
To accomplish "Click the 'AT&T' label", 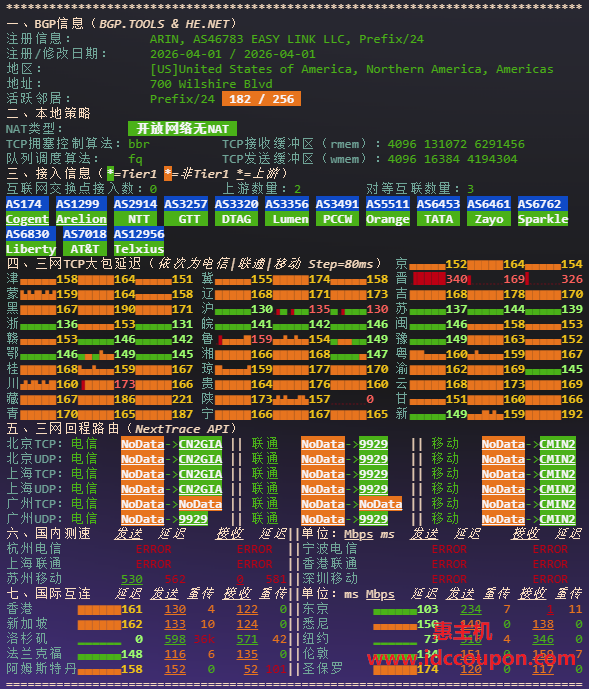I will point(85,249).
